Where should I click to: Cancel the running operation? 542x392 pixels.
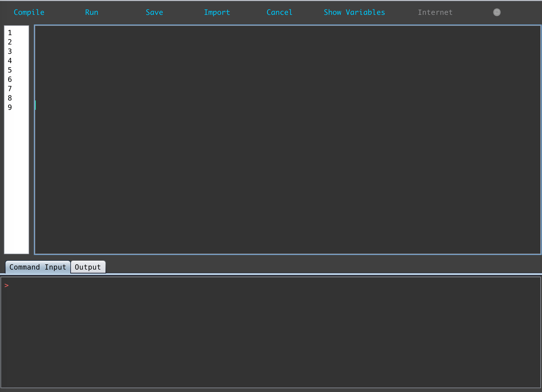[x=279, y=12]
